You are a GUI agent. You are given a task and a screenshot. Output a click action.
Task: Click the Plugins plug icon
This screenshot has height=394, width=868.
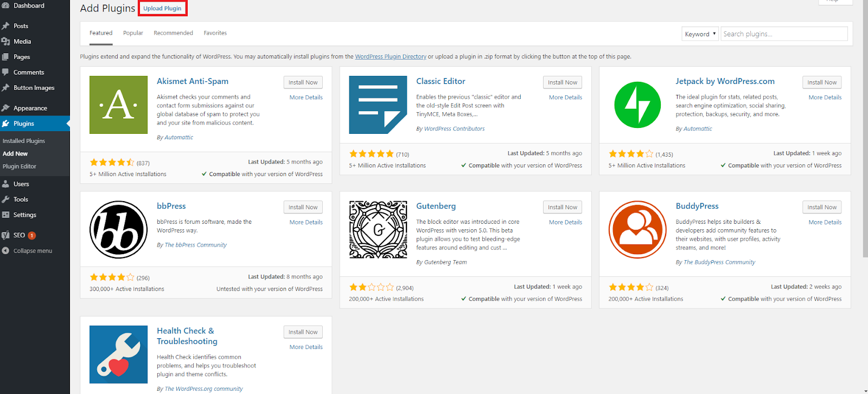pos(5,124)
